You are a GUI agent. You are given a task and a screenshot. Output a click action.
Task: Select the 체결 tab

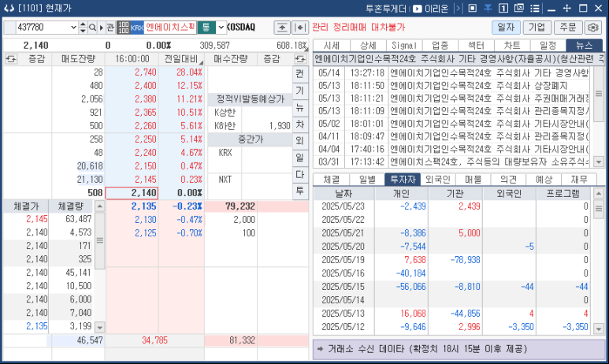332,180
